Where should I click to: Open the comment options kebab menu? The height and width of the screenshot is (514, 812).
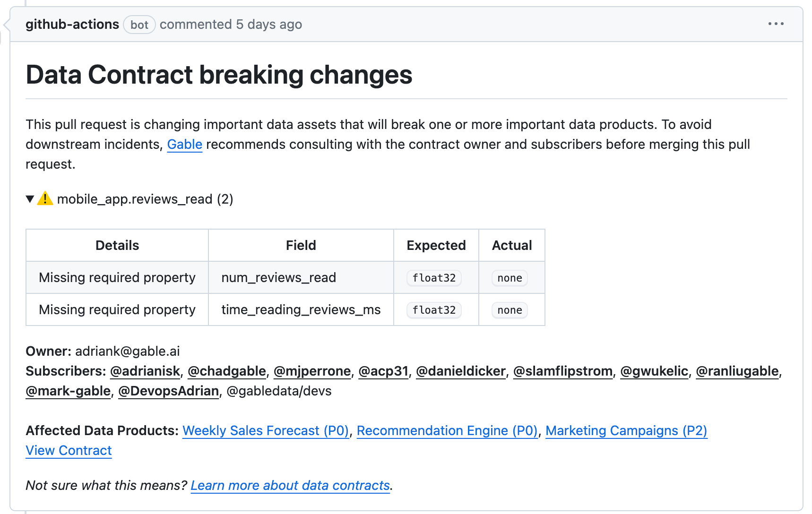click(x=777, y=24)
